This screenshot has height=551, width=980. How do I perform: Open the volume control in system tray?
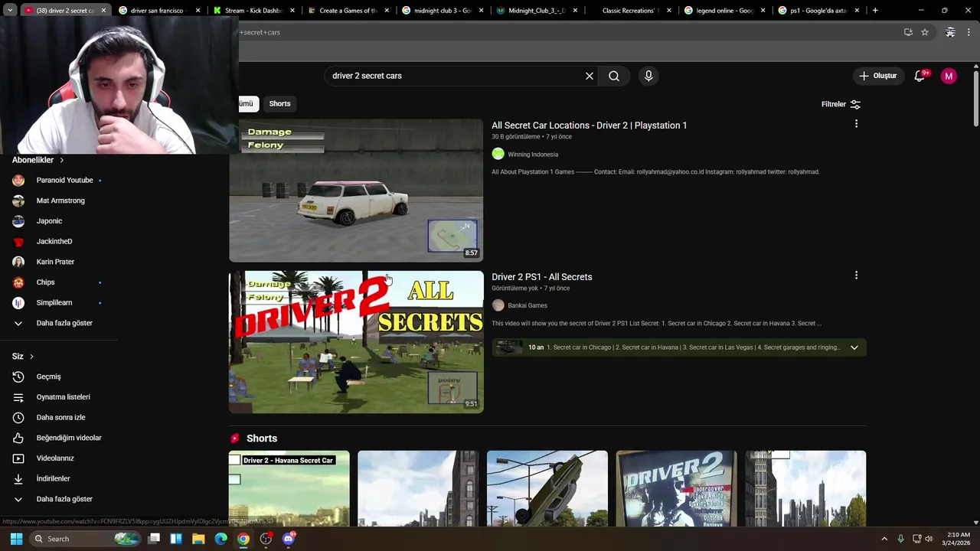929,539
